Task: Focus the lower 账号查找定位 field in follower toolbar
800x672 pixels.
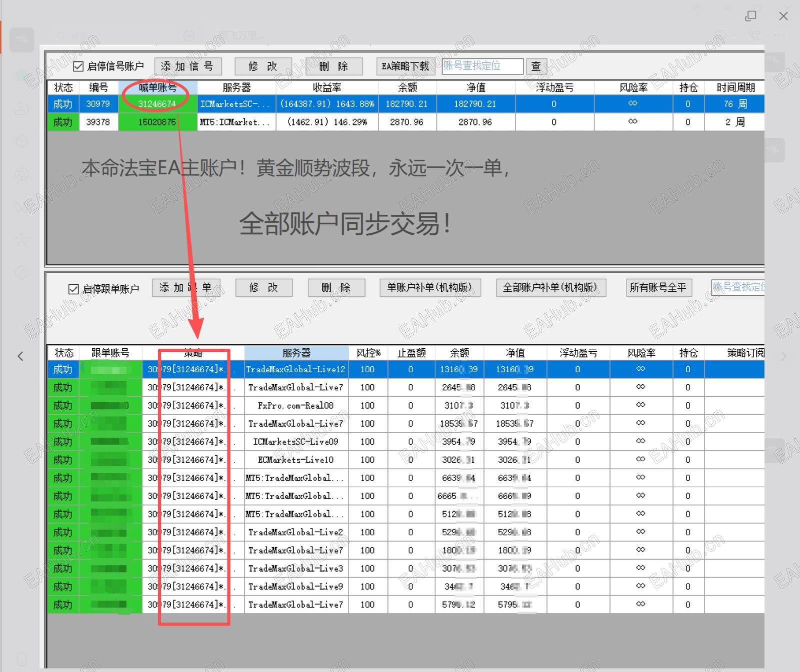Action: point(738,287)
